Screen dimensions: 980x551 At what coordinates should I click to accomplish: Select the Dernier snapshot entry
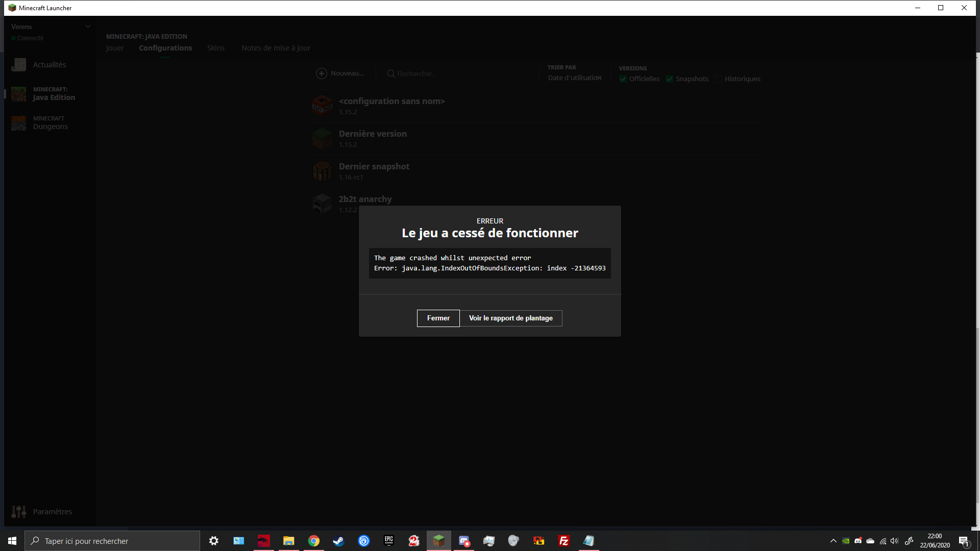[536, 171]
